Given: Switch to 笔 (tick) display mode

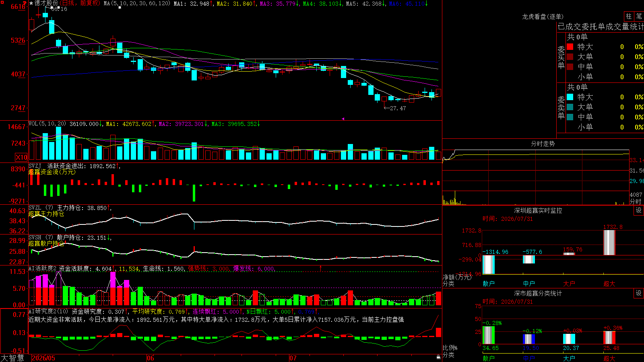Looking at the screenshot, I should pyautogui.click(x=639, y=16).
